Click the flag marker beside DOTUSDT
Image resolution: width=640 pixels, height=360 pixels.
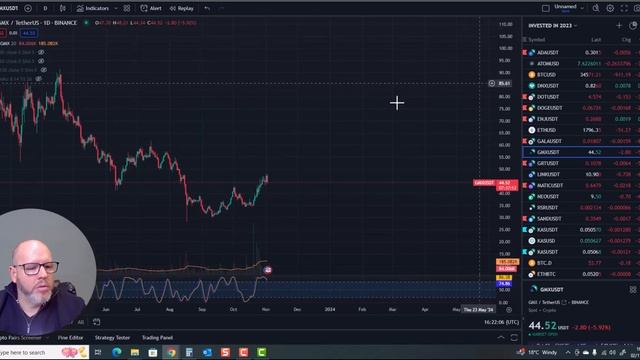tap(524, 97)
